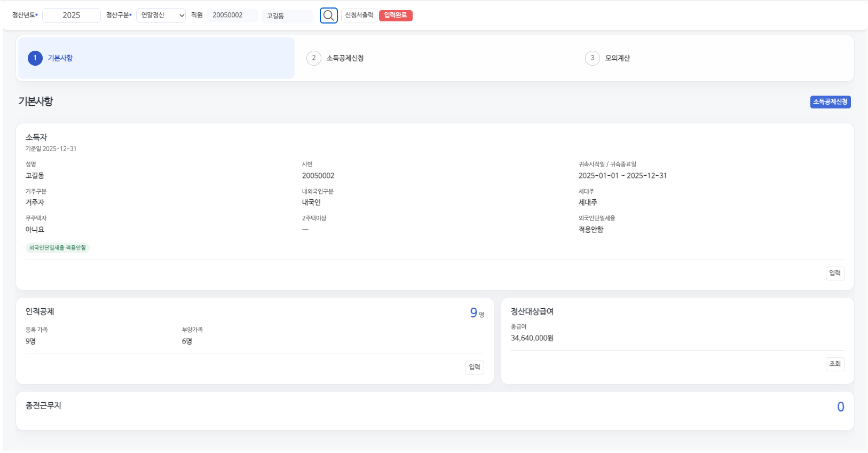This screenshot has width=868, height=453.
Task: Go to step 3 모의계산 tab
Action: coord(714,58)
